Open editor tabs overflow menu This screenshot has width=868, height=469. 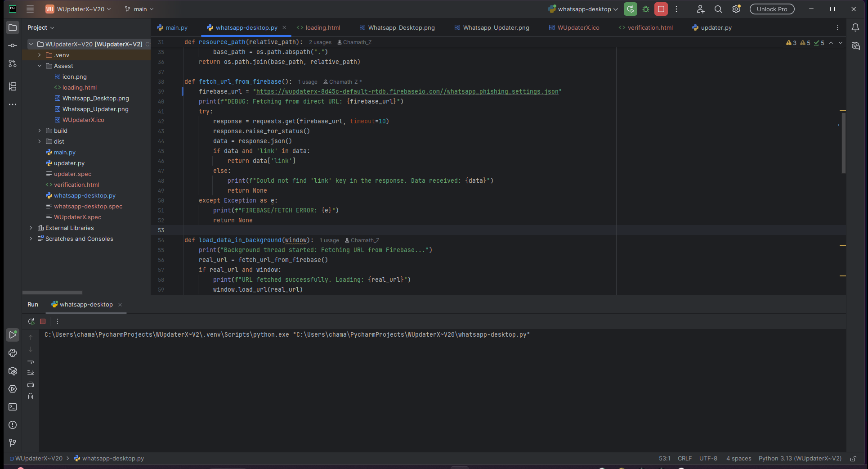[837, 27]
